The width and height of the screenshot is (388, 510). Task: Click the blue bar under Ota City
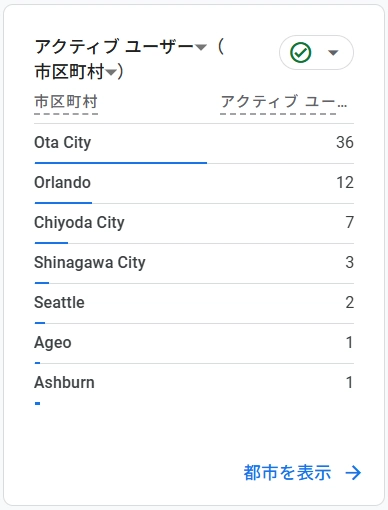coord(121,163)
